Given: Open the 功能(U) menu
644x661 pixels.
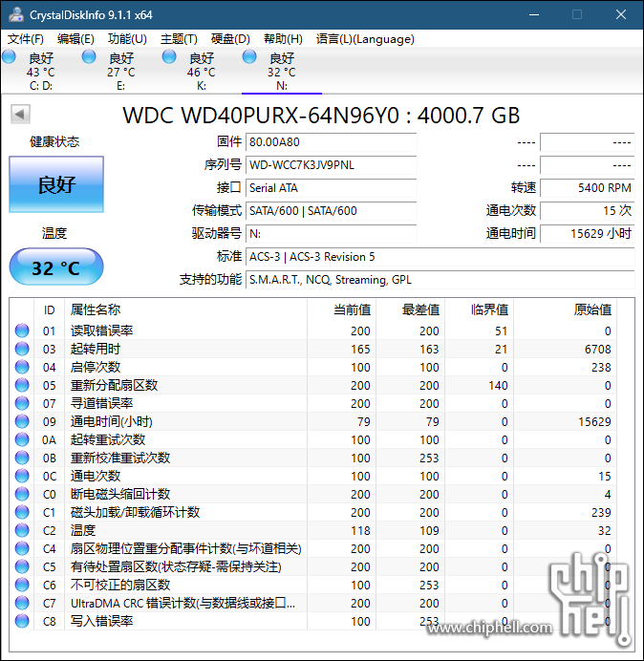Looking at the screenshot, I should pyautogui.click(x=127, y=39).
